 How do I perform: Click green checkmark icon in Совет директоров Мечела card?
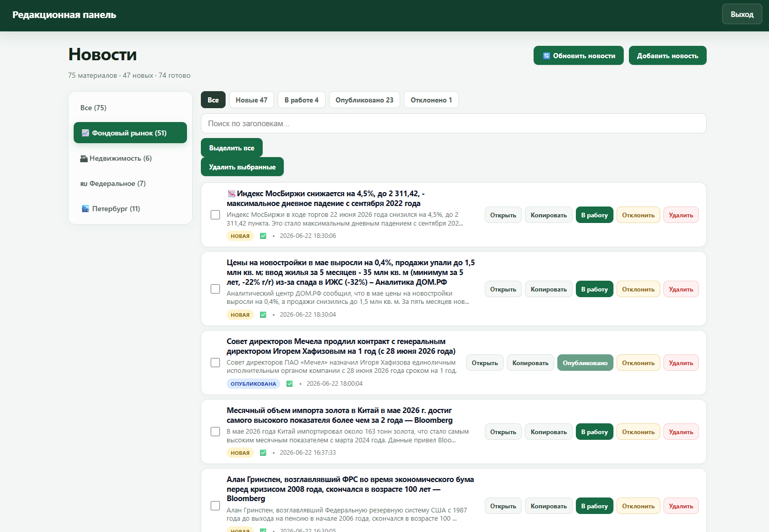[289, 384]
